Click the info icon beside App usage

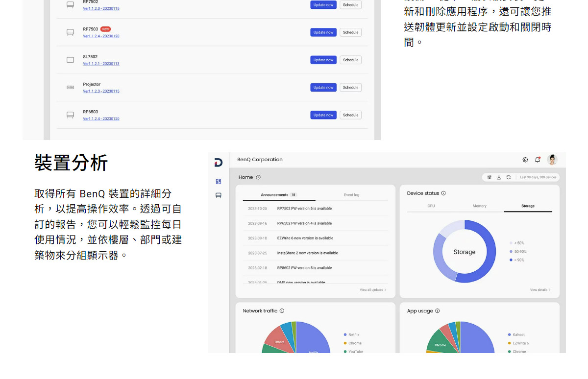tap(438, 311)
